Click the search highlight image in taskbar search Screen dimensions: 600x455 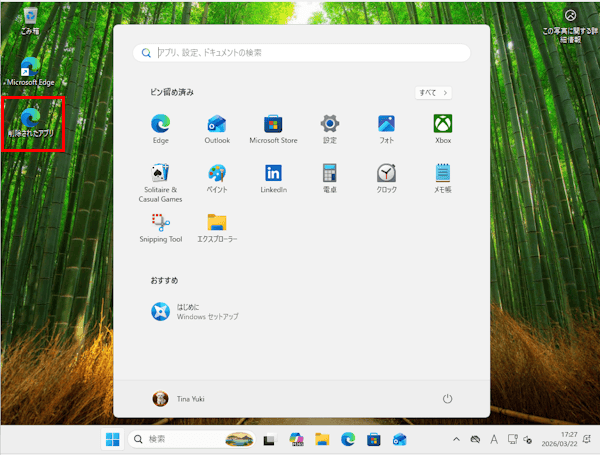239,439
